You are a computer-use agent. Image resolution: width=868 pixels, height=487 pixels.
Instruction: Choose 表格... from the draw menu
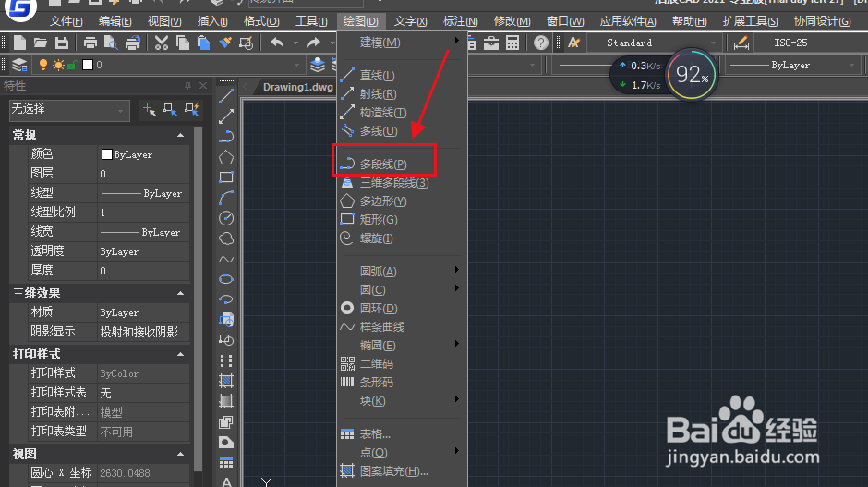(402, 433)
